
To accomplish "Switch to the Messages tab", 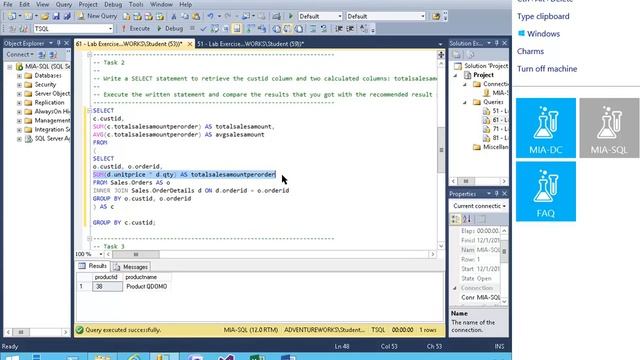I will point(131,267).
